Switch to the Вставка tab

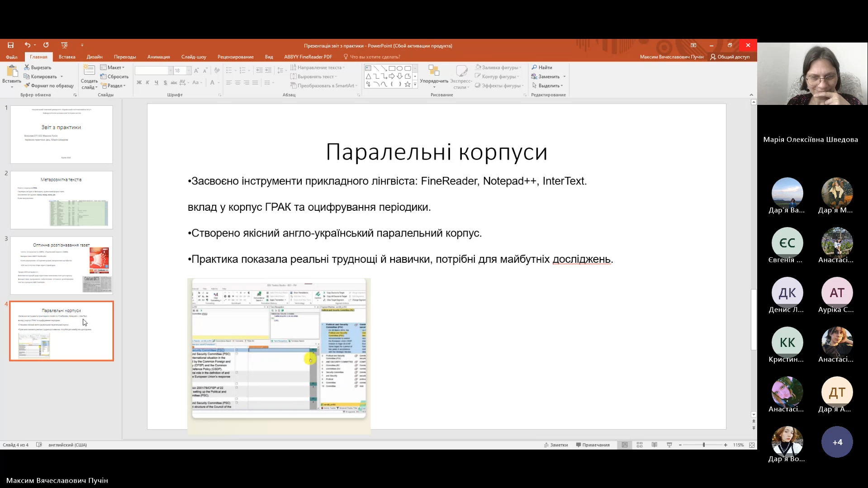67,57
